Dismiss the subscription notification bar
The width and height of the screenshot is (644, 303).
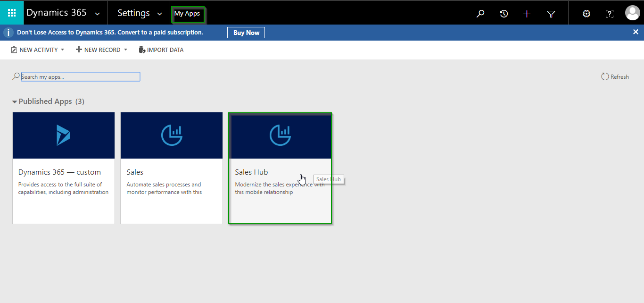pyautogui.click(x=636, y=32)
